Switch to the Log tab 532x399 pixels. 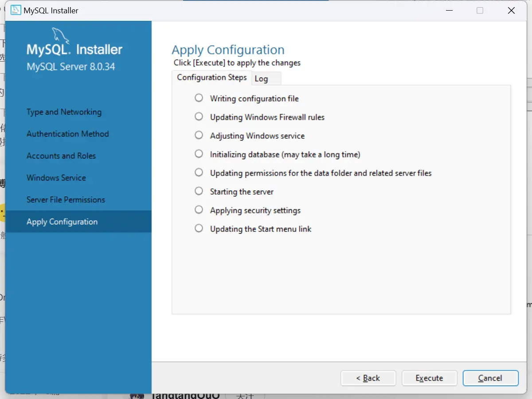[266, 78]
